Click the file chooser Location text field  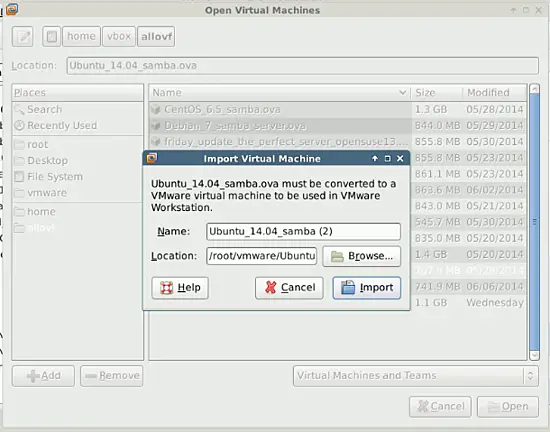coord(302,66)
